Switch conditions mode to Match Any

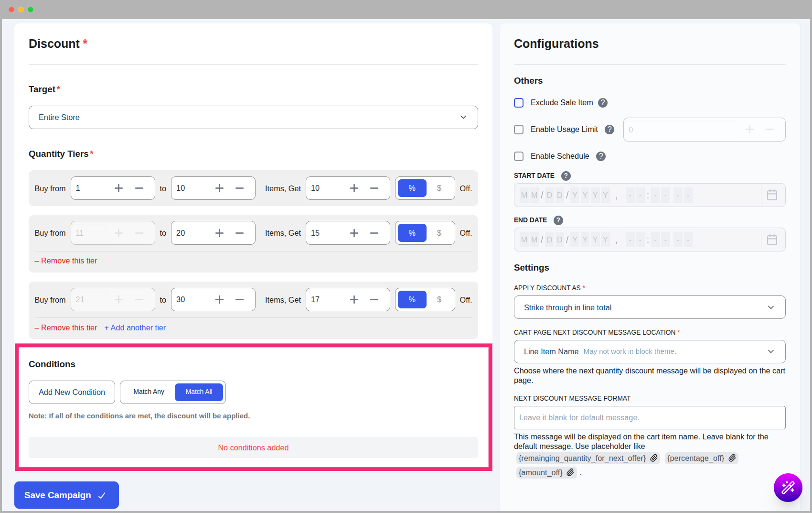[148, 392]
